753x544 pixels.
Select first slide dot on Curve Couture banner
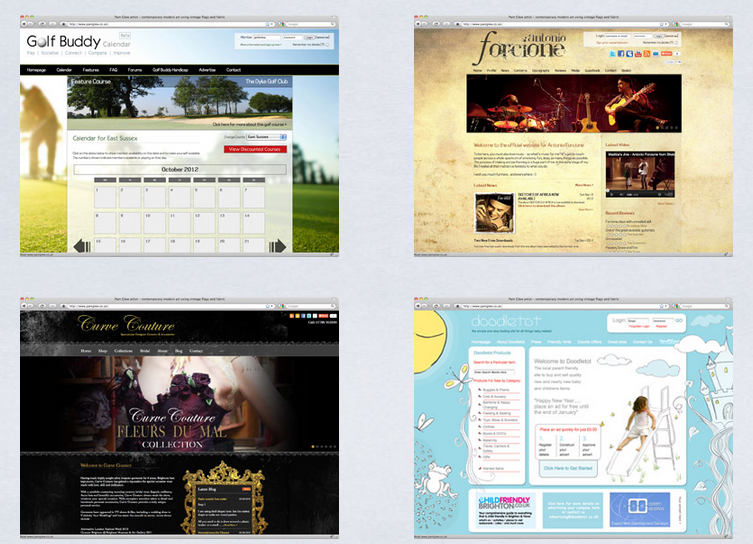pyautogui.click(x=313, y=447)
